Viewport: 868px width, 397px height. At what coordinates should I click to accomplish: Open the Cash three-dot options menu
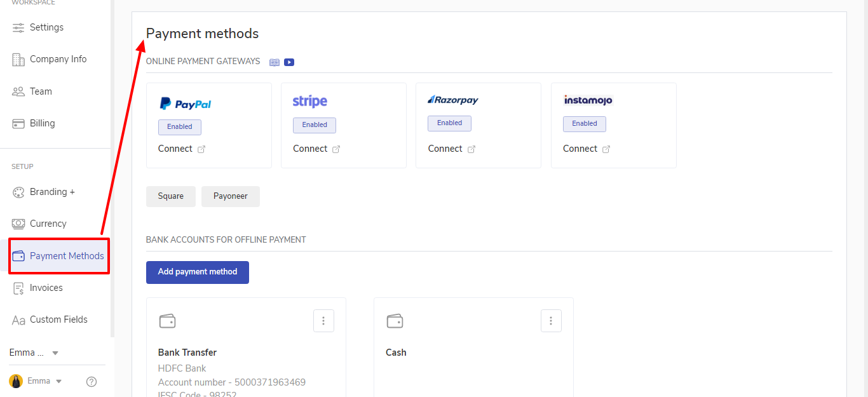point(551,321)
